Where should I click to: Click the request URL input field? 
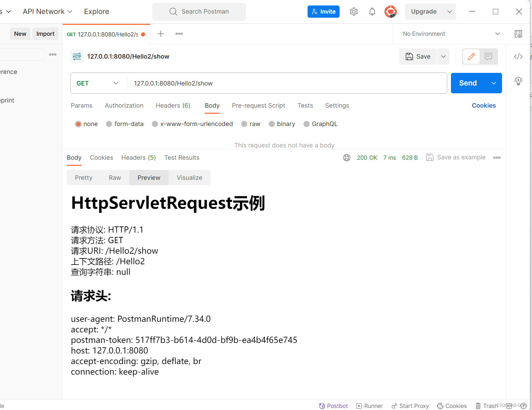(x=287, y=83)
